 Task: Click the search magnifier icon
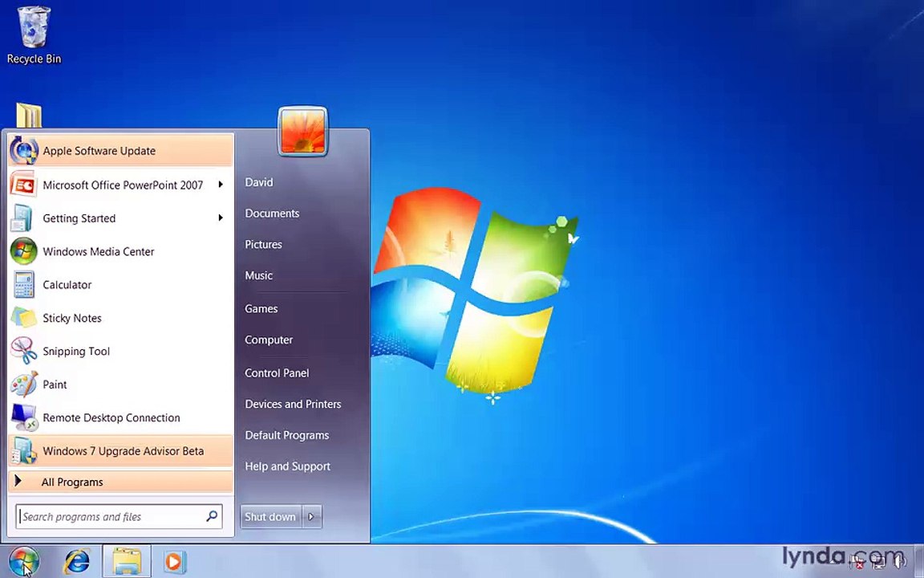pyautogui.click(x=212, y=516)
